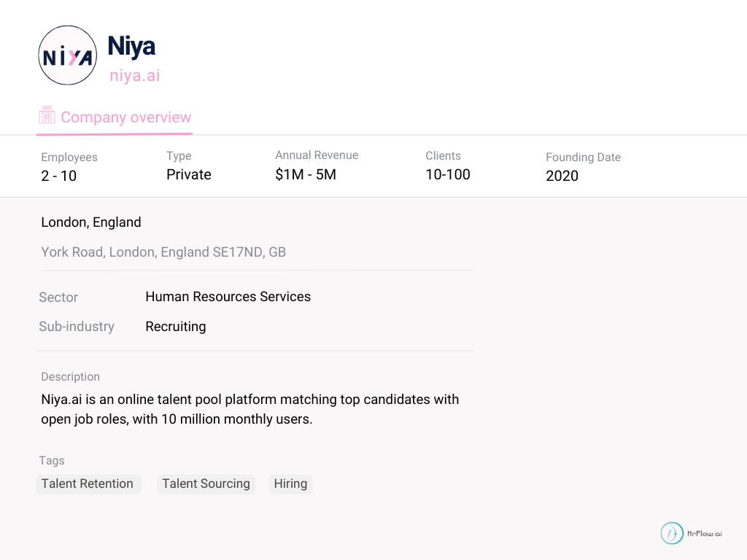Open the niya.ai website link
Screen dimensions: 747x560
point(133,75)
